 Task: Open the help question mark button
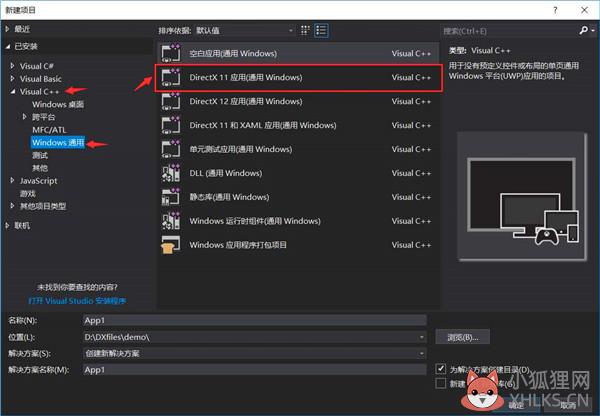[555, 10]
